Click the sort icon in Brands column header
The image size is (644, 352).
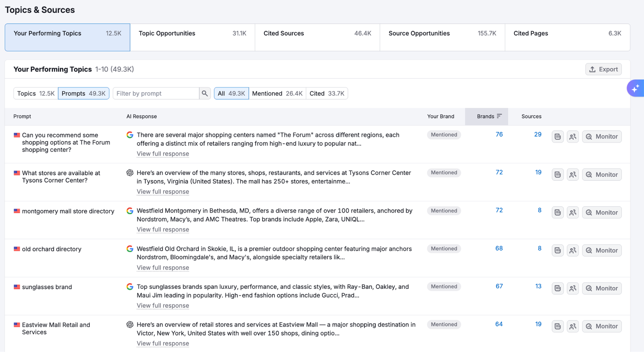pyautogui.click(x=499, y=116)
